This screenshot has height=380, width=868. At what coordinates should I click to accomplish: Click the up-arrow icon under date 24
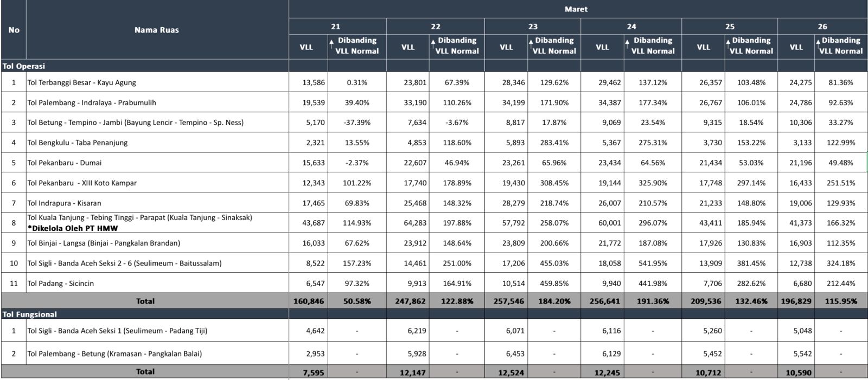pos(627,43)
